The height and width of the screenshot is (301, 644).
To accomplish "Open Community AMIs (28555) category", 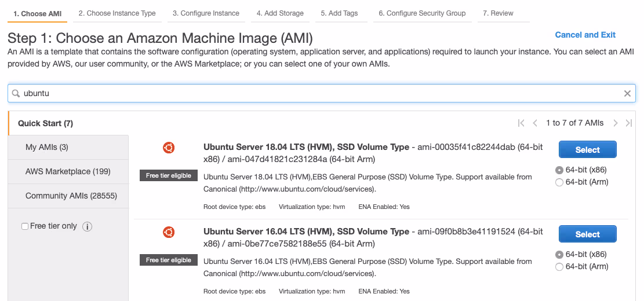I will tap(68, 196).
